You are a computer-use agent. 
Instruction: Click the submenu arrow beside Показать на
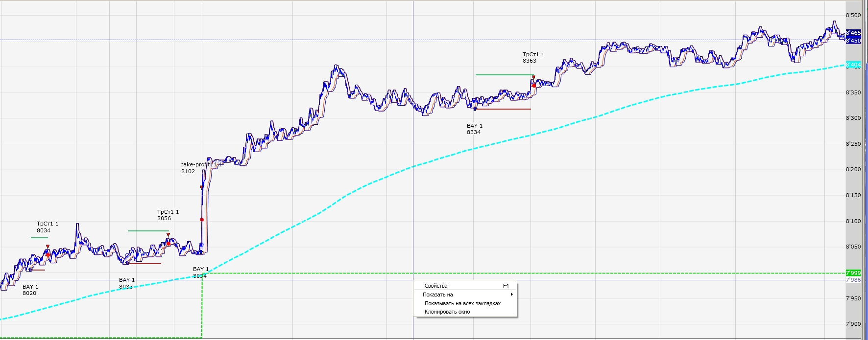pos(511,295)
